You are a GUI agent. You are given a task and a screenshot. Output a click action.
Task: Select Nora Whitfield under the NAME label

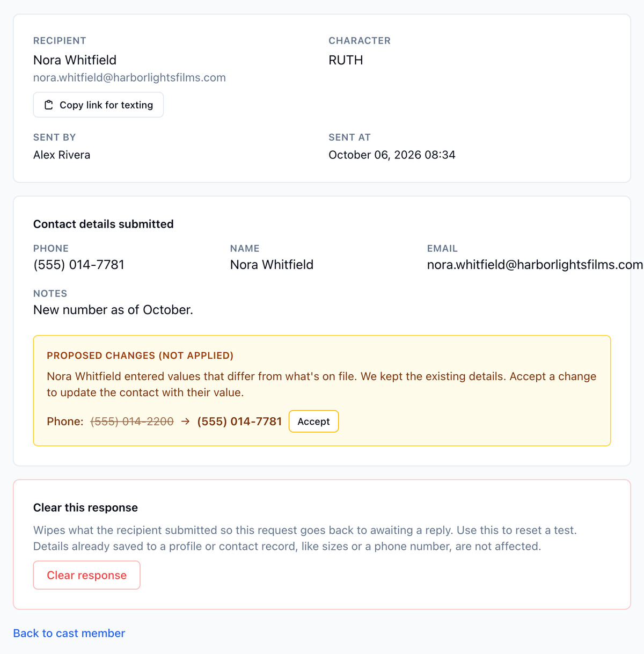tap(272, 265)
